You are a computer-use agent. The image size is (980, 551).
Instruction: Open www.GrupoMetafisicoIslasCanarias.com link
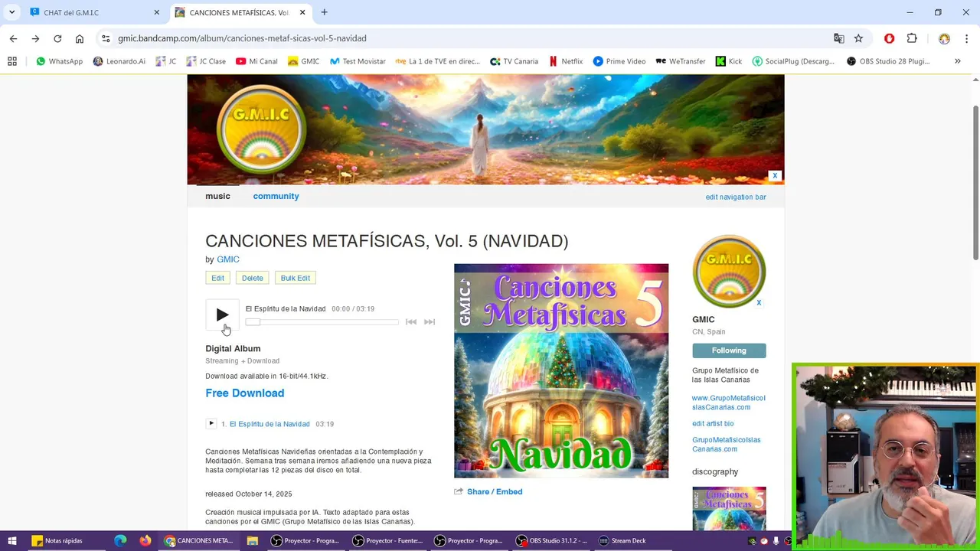click(x=728, y=403)
